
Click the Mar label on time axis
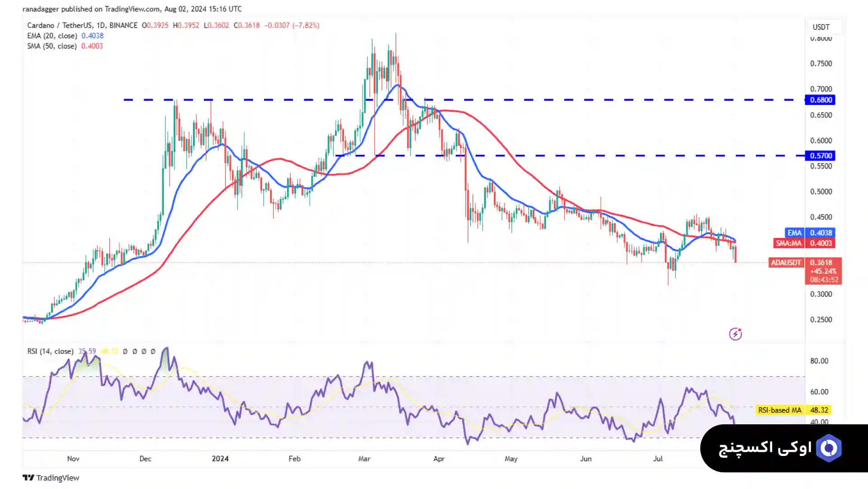[364, 458]
